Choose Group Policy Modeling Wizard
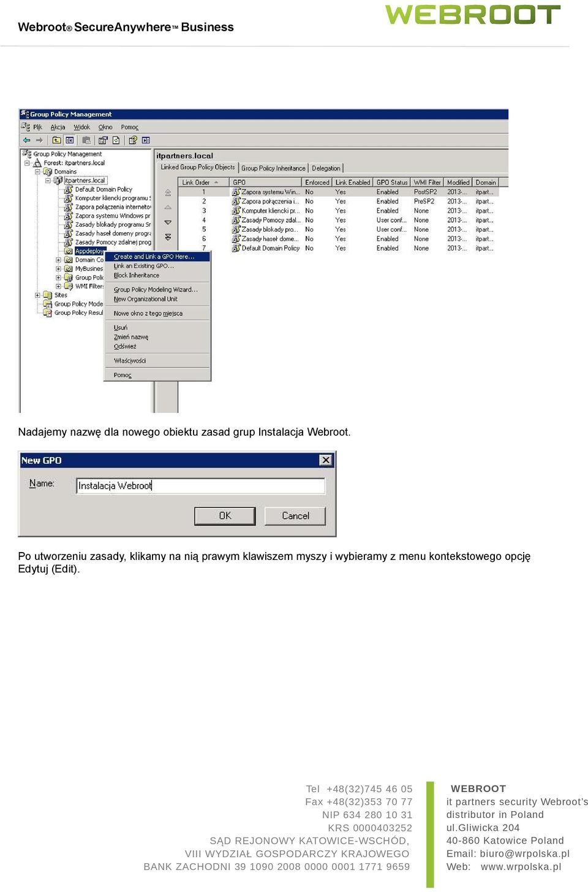This screenshot has width=588, height=892. pyautogui.click(x=157, y=290)
